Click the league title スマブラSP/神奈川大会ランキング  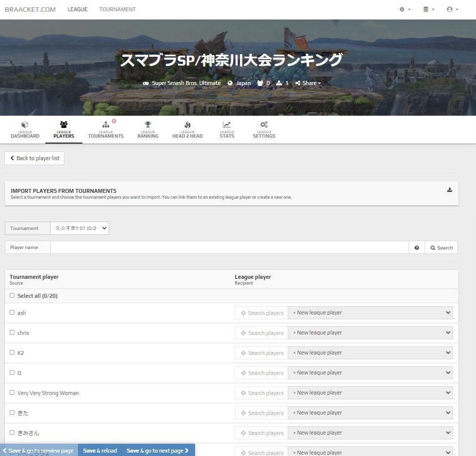pyautogui.click(x=231, y=60)
